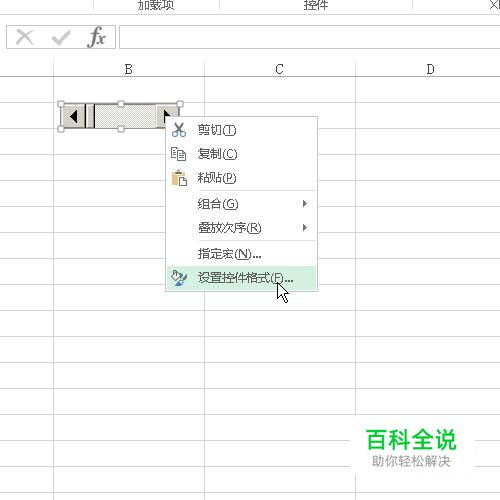Expand the 叠放次序(R) submenu arrow

pyautogui.click(x=304, y=228)
